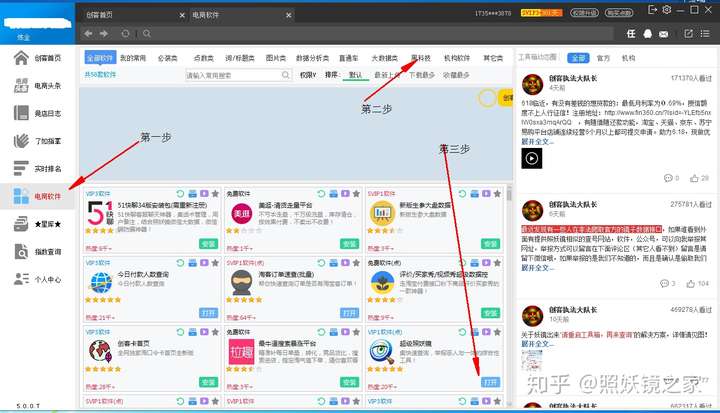
Task: Open the 今日付款人数查询 software
Action: pos(208,313)
